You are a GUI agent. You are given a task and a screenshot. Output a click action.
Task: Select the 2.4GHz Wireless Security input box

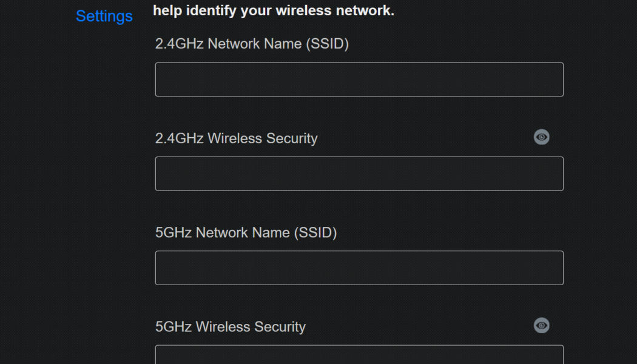359,174
